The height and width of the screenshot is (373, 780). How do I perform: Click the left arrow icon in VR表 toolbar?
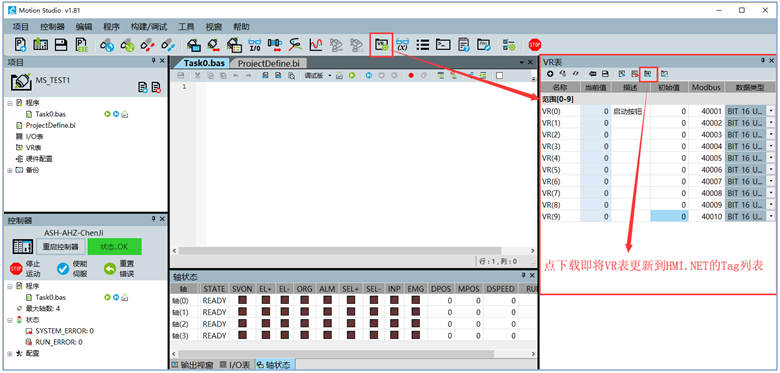[592, 74]
